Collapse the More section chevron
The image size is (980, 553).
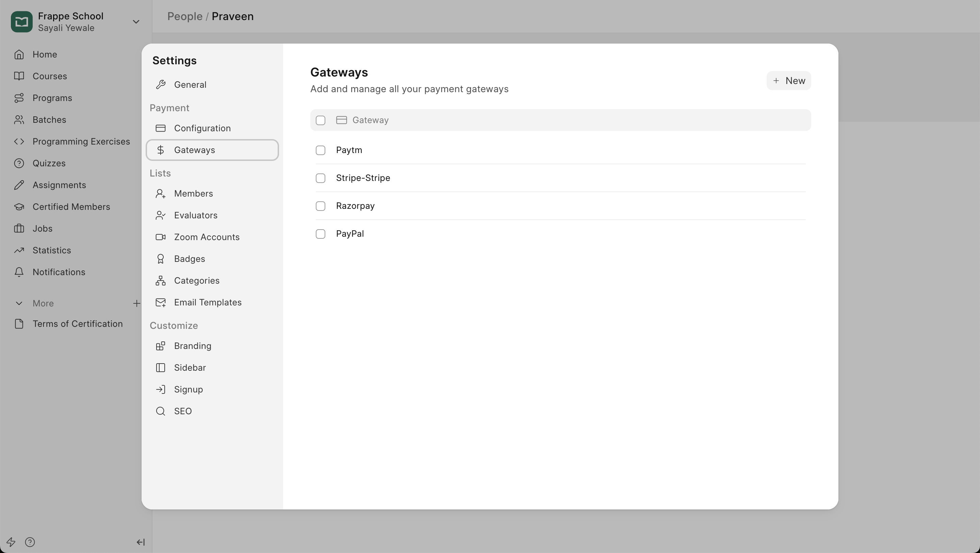tap(19, 303)
